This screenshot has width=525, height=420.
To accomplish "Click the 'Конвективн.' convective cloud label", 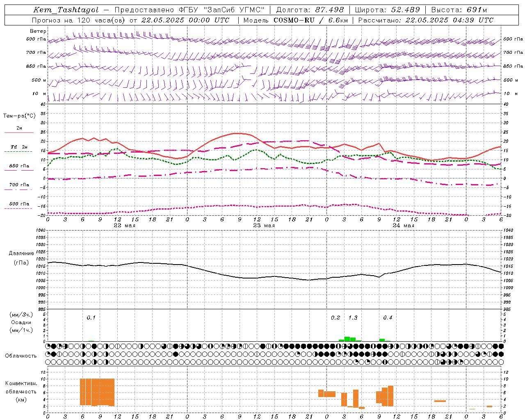I will (x=21, y=383).
